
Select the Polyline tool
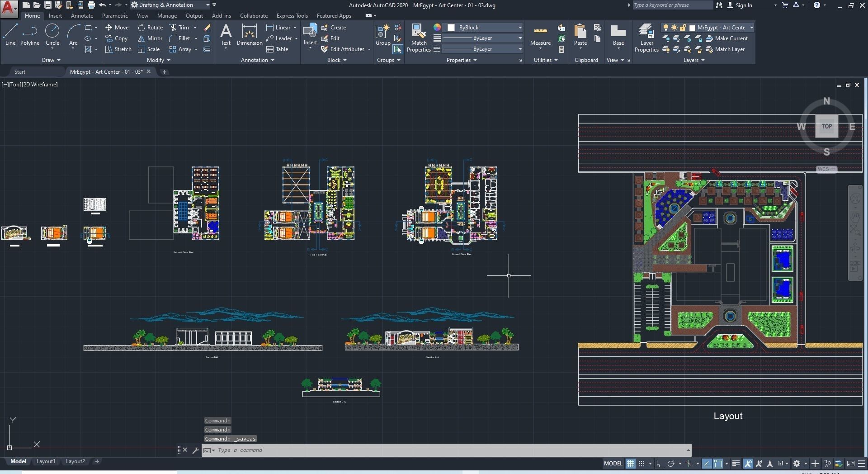point(30,35)
